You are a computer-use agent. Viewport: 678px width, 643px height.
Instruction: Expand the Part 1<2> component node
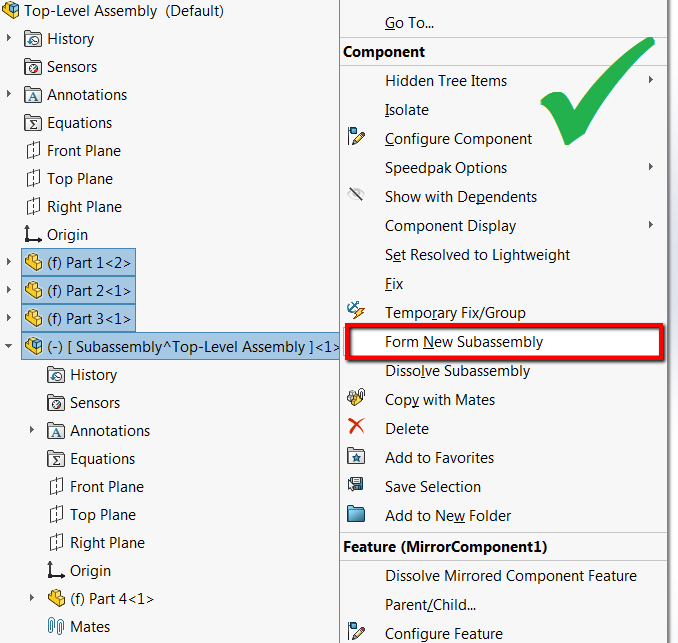pos(9,262)
